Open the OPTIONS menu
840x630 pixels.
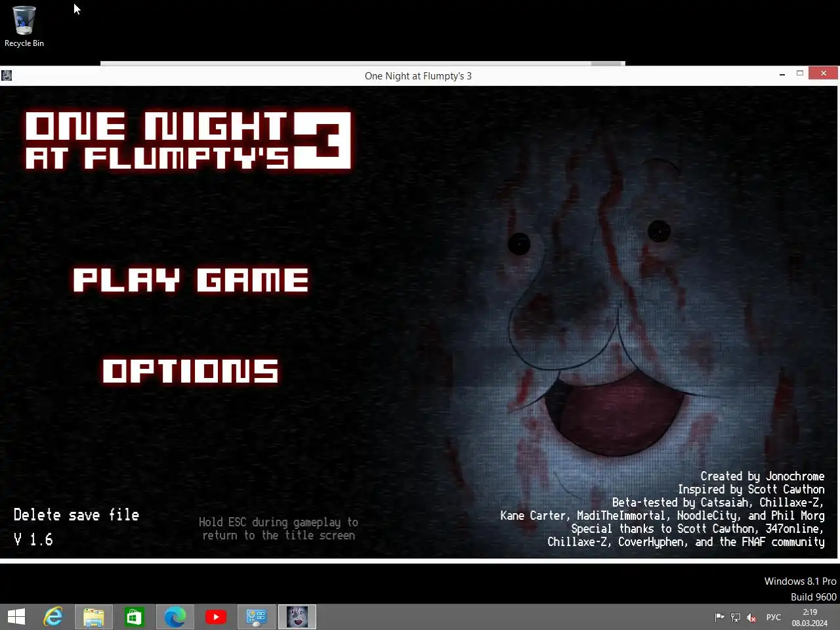point(190,371)
